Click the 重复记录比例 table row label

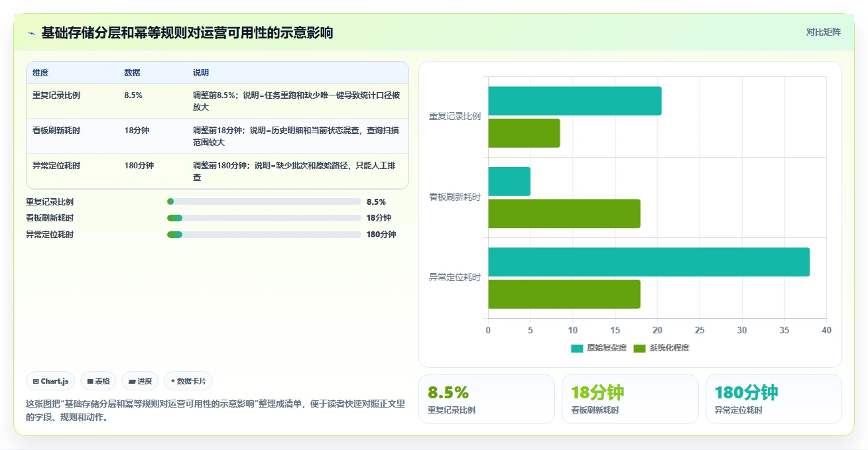[56, 95]
